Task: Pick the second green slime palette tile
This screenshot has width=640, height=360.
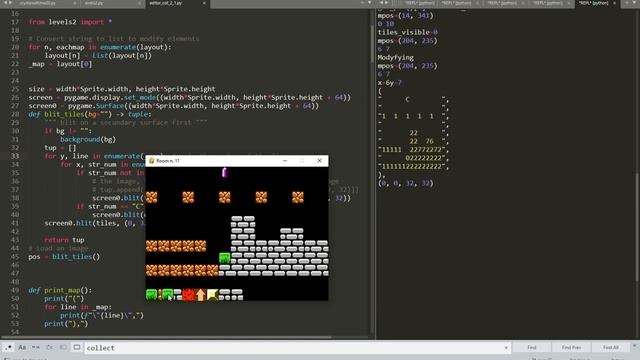Action: click(167, 294)
